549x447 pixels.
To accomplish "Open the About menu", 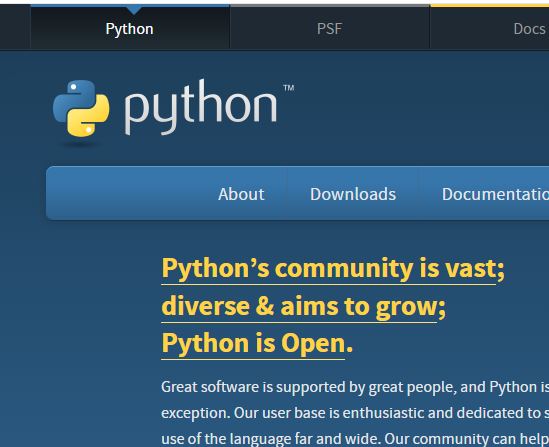I will [241, 194].
